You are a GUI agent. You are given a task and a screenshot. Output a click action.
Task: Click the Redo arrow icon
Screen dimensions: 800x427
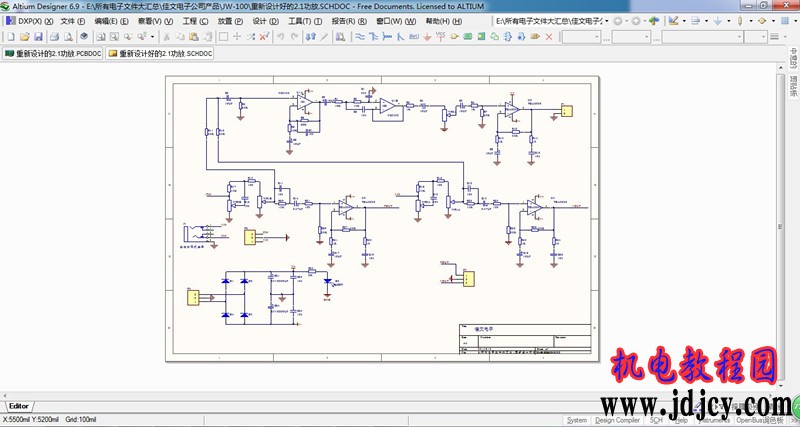[294, 37]
